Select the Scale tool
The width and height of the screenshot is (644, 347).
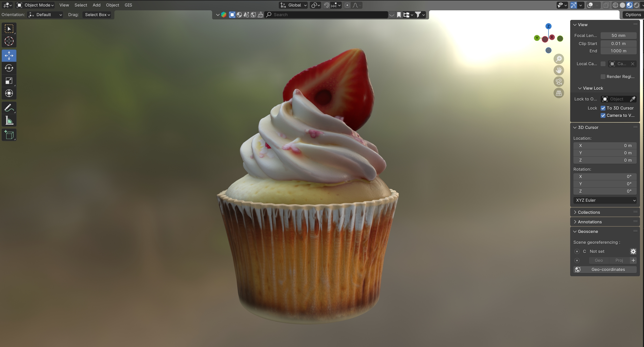(x=9, y=81)
